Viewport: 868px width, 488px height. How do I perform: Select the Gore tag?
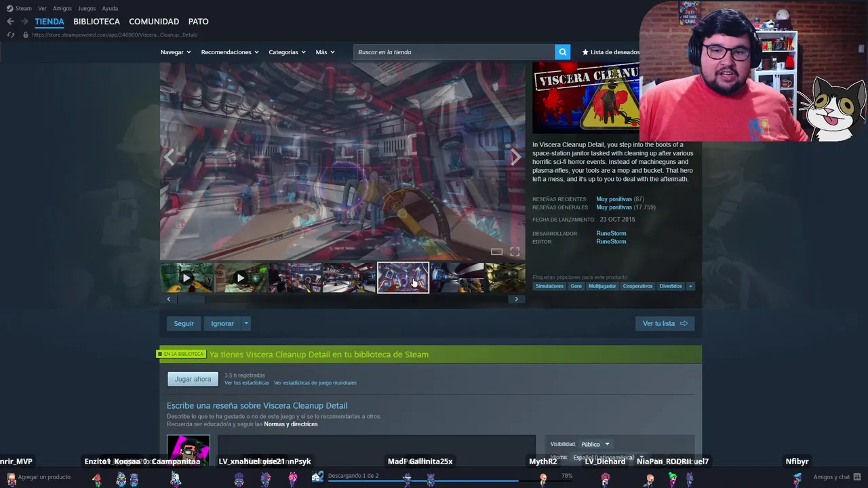tap(576, 286)
